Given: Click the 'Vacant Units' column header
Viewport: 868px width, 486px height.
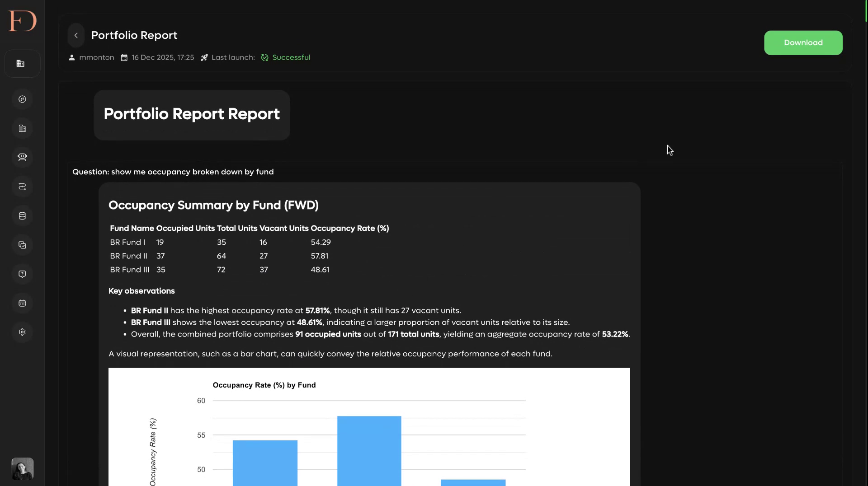Looking at the screenshot, I should click(284, 229).
